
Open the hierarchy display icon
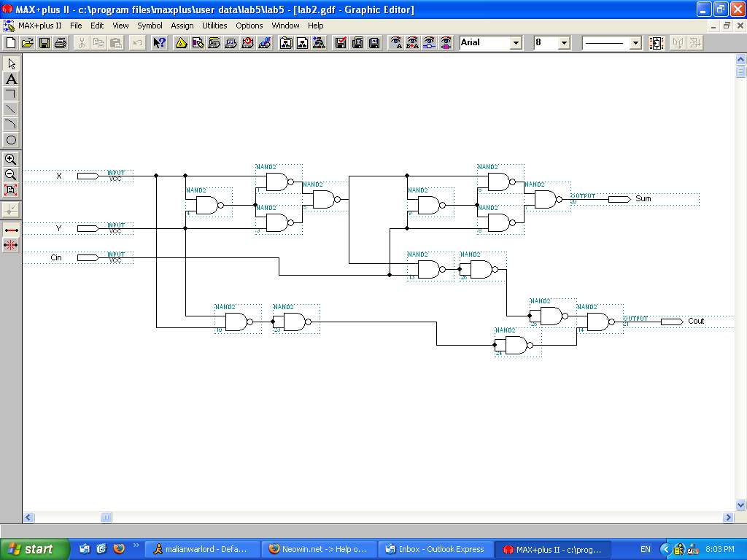(x=319, y=43)
